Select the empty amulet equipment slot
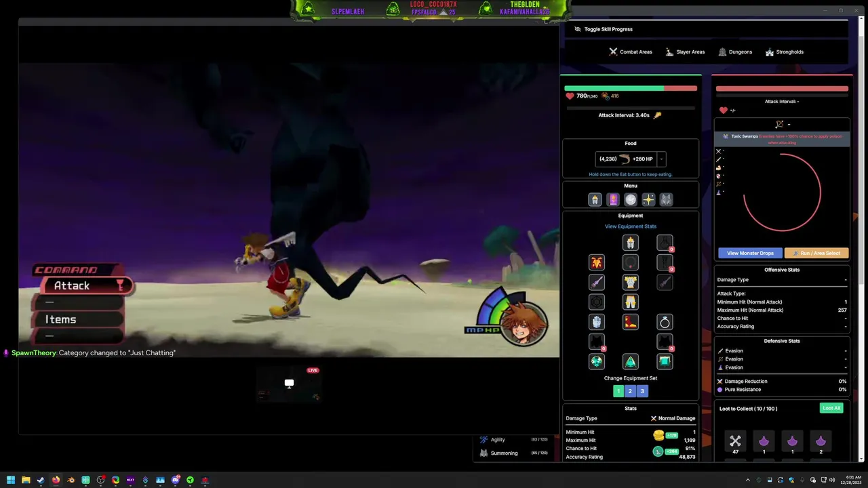The image size is (868, 488). click(631, 262)
